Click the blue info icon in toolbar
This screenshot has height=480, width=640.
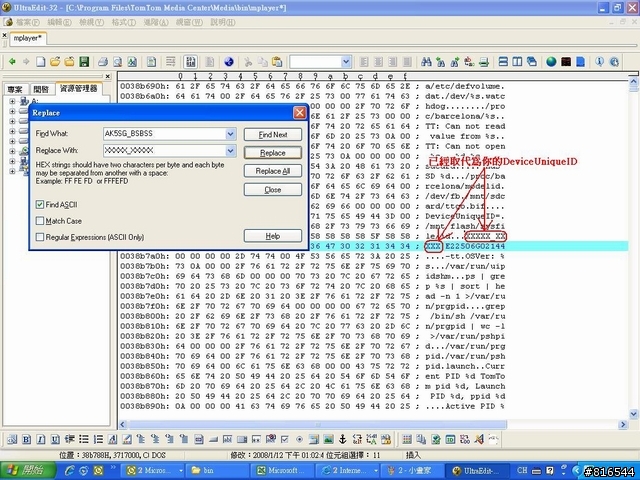point(599,62)
